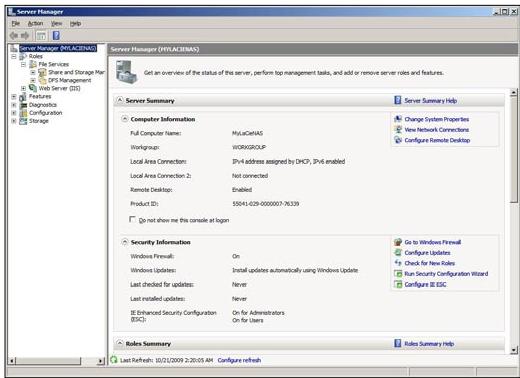This screenshot has width=520, height=378.
Task: Expand the Features tree node
Action: (x=14, y=97)
